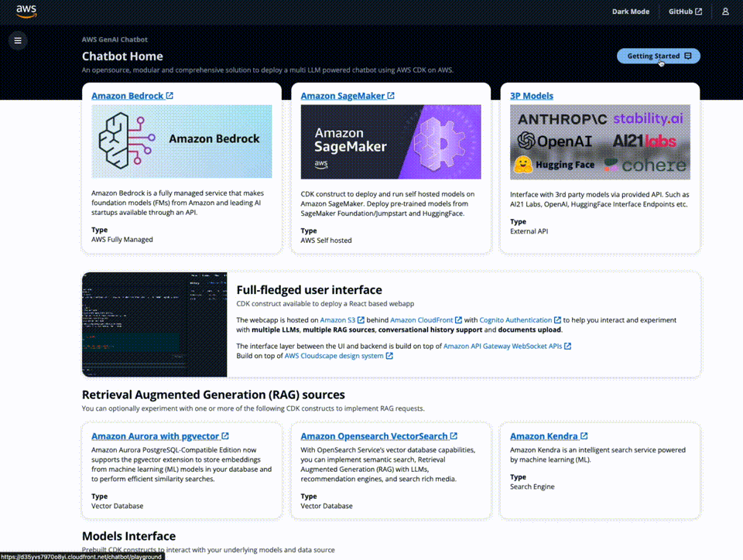743x560 pixels.
Task: Click external link icon after Cognito Authentication
Action: point(558,320)
